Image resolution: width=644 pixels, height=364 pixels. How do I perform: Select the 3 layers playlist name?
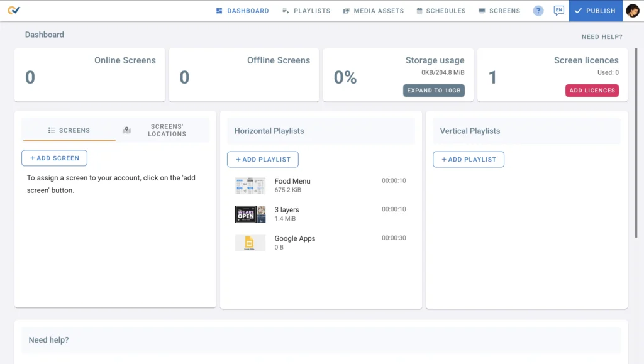(x=287, y=210)
